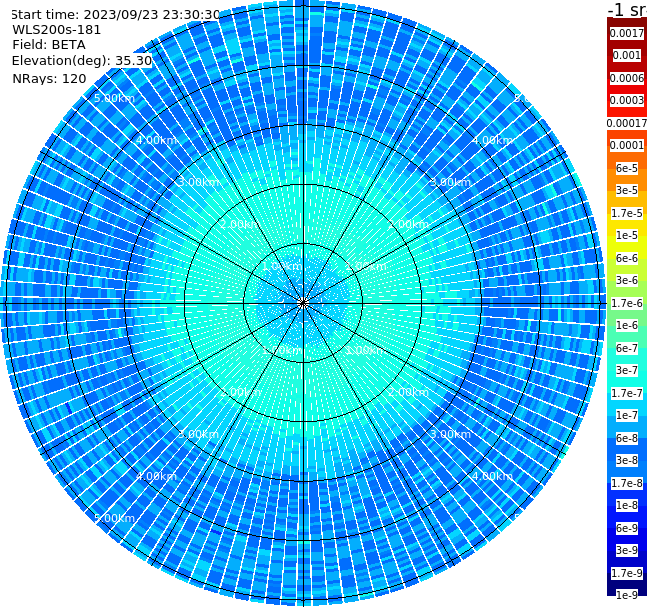
Task: Select the red 0.0003 colorbar band
Action: point(627,100)
